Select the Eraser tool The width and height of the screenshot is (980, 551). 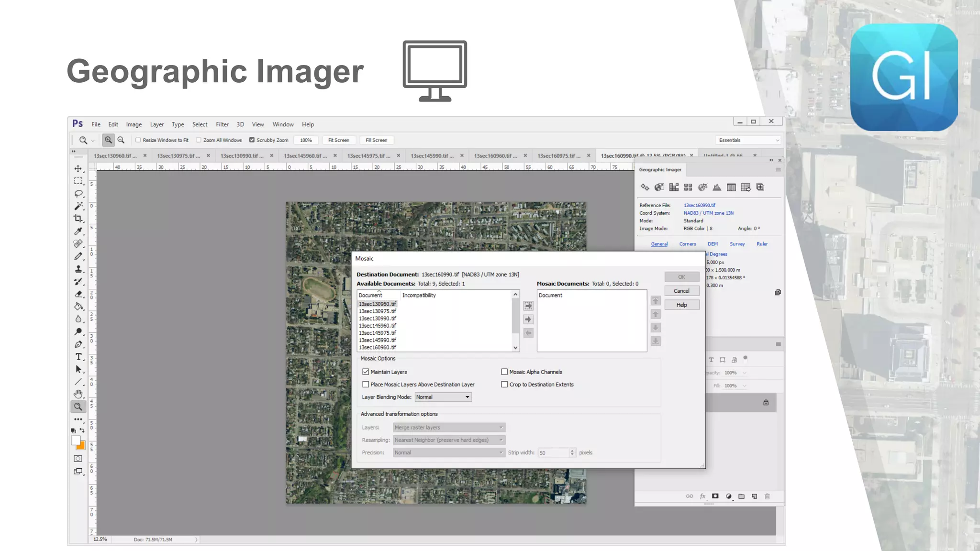pyautogui.click(x=78, y=294)
